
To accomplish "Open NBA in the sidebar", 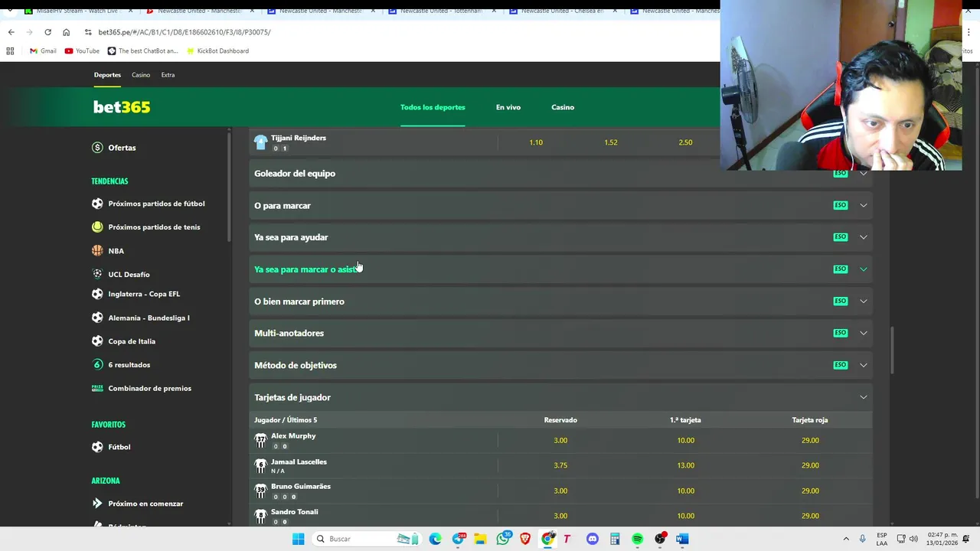I will [x=116, y=251].
